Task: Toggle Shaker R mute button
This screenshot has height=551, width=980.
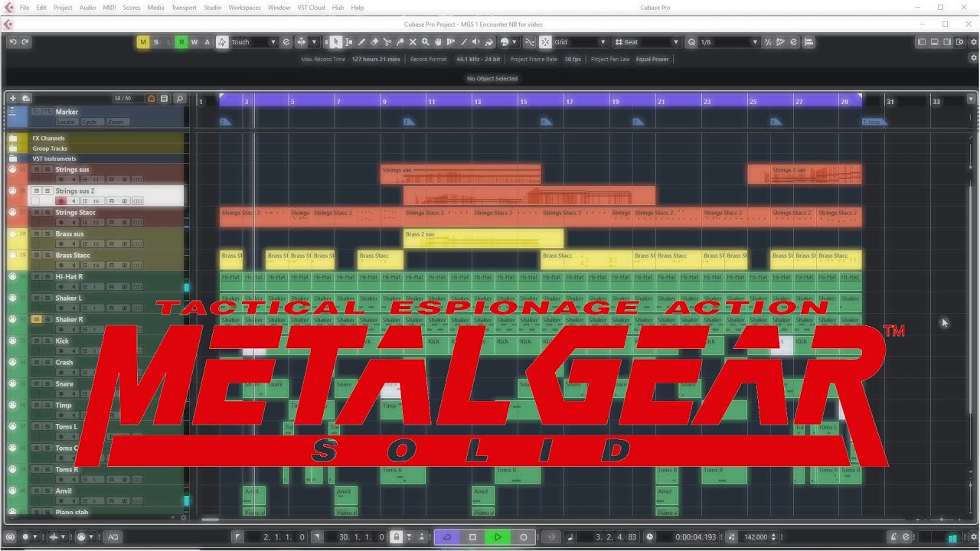Action: (36, 319)
